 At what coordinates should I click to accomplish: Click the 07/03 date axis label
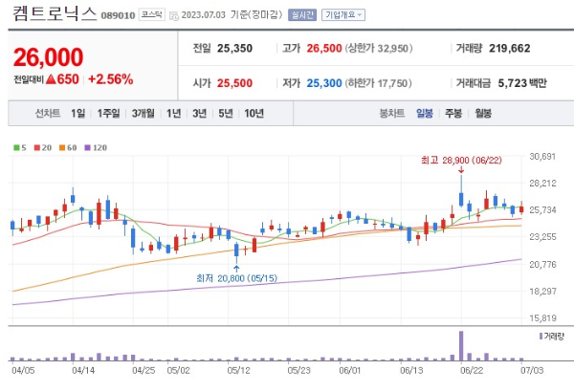(532, 370)
